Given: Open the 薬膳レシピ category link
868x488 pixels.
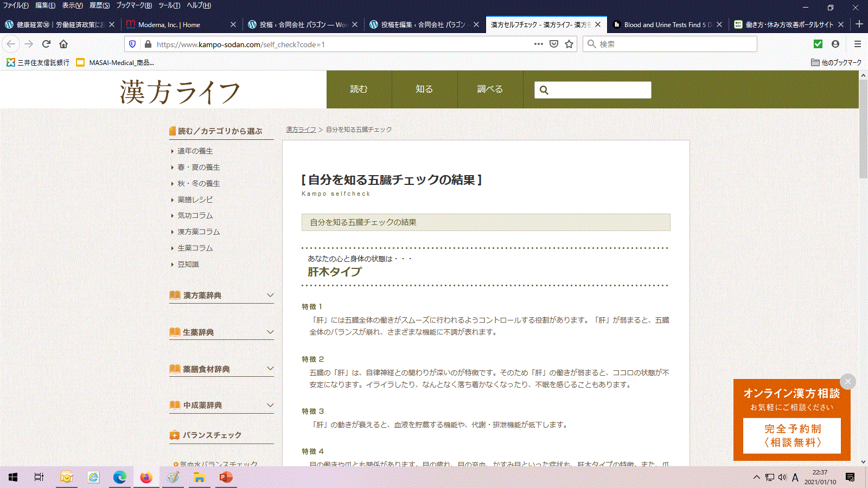Looking at the screenshot, I should [195, 200].
